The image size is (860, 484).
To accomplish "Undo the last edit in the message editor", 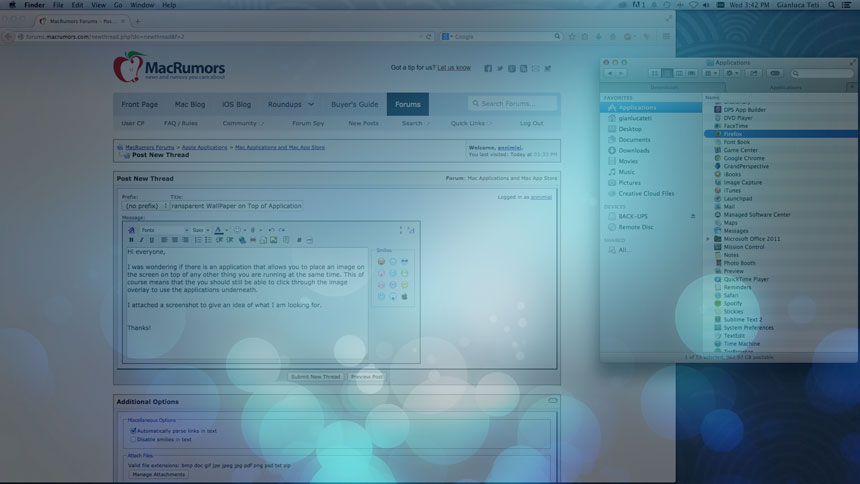I will point(271,230).
